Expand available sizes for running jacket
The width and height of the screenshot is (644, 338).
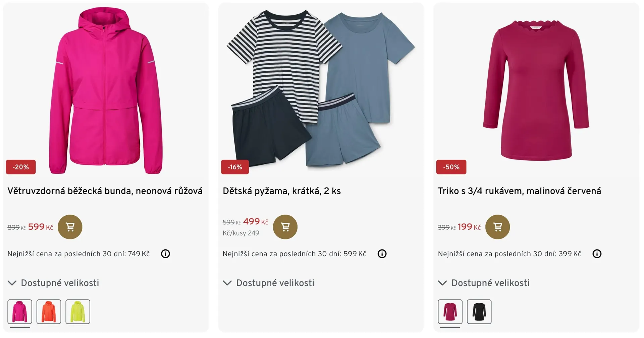54,283
